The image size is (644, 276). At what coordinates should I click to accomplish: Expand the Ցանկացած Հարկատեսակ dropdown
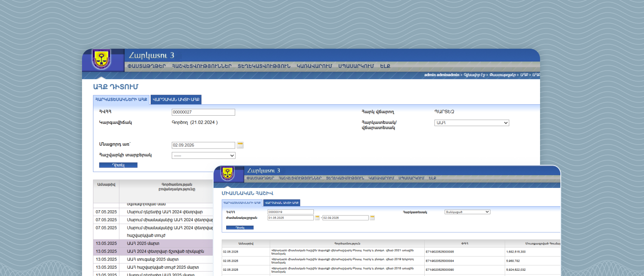[467, 212]
